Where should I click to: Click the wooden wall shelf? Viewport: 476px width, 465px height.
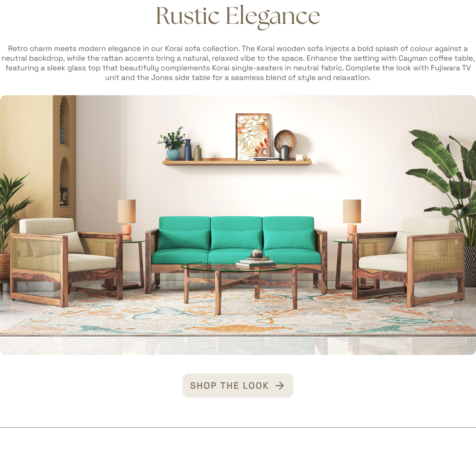click(x=237, y=162)
